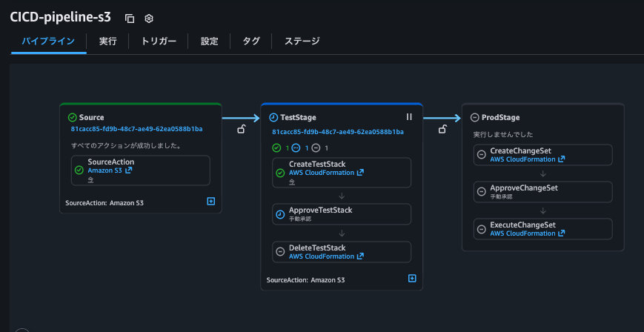Click expand icon at TestStage bottom
This screenshot has width=644, height=332.
412,279
